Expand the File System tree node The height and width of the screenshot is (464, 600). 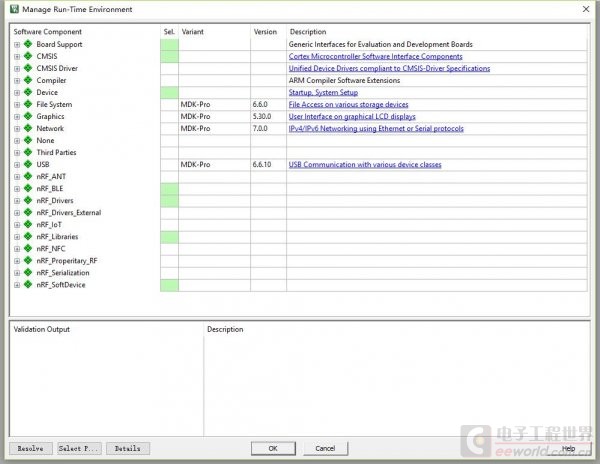click(17, 105)
